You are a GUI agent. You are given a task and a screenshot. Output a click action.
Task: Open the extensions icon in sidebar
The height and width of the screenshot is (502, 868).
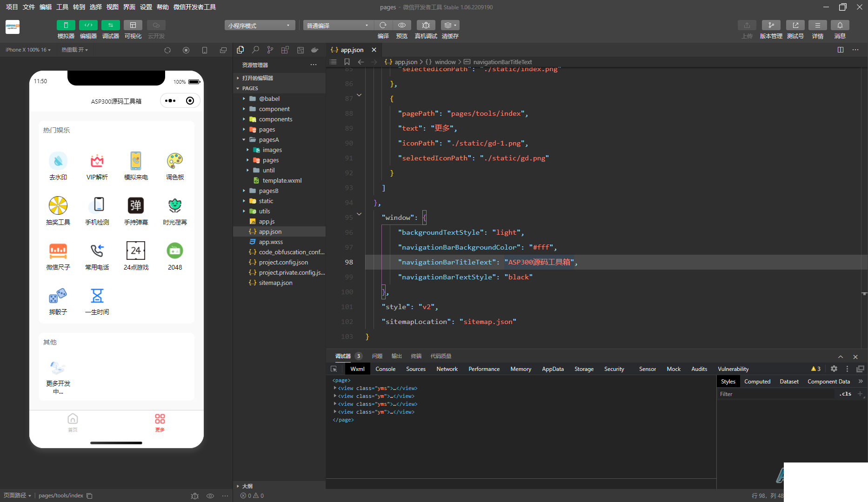285,50
